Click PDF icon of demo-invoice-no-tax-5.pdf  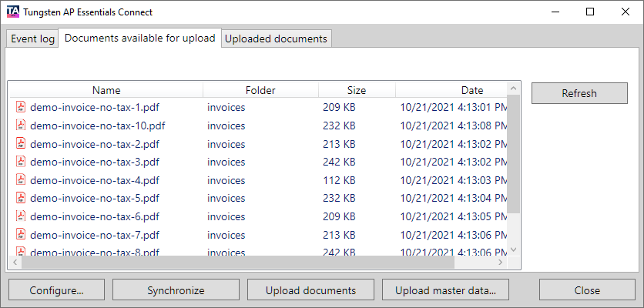[21, 198]
